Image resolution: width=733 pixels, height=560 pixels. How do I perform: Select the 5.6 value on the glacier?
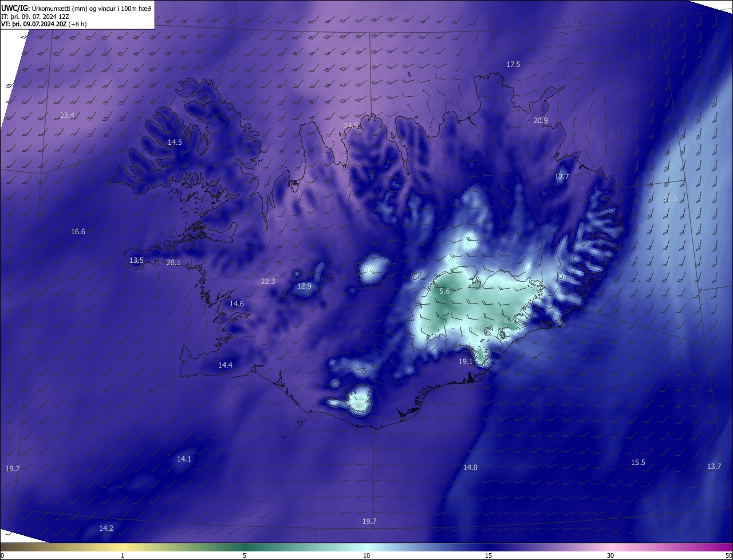coord(444,291)
